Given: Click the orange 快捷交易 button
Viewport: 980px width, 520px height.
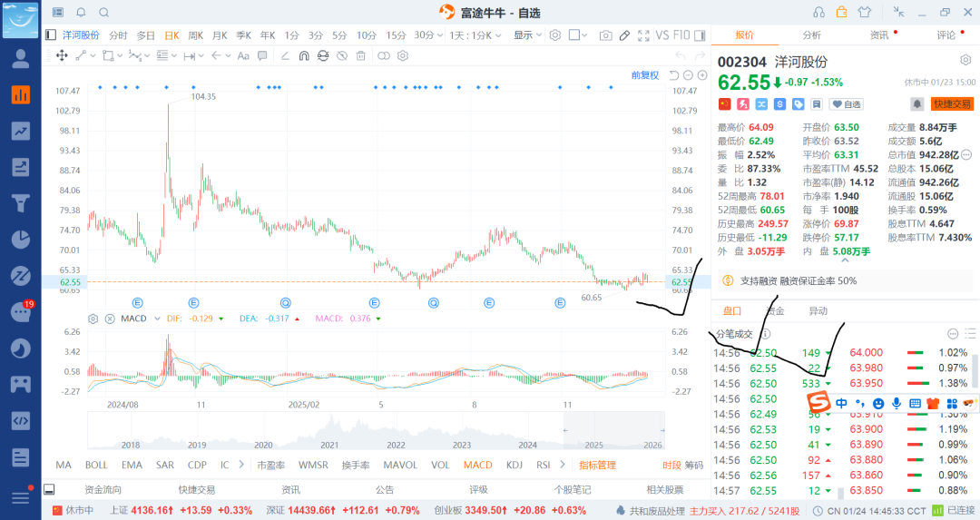Looking at the screenshot, I should (953, 103).
